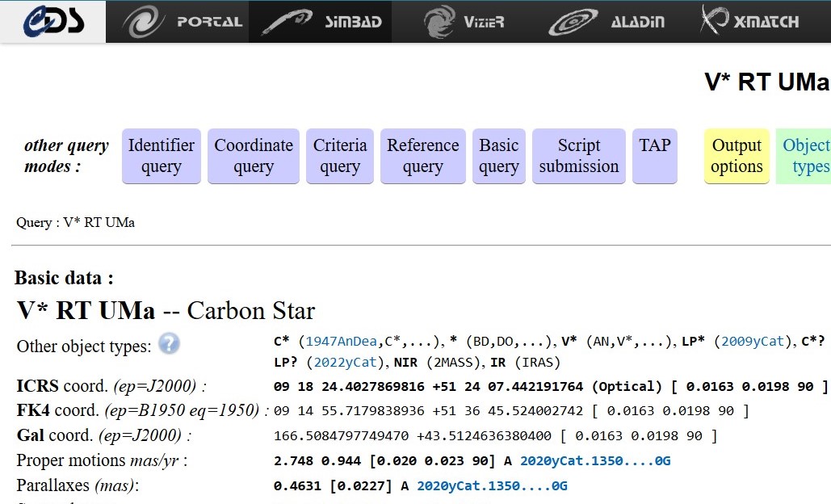The image size is (831, 504).
Task: Open Proper motions 2020yCat.1350 reference link
Action: coord(595,461)
